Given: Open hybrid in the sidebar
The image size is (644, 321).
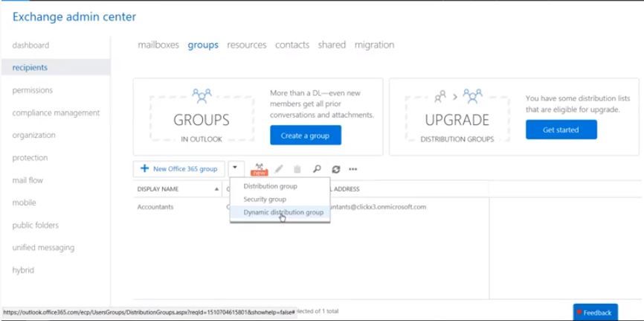Looking at the screenshot, I should pyautogui.click(x=23, y=270).
